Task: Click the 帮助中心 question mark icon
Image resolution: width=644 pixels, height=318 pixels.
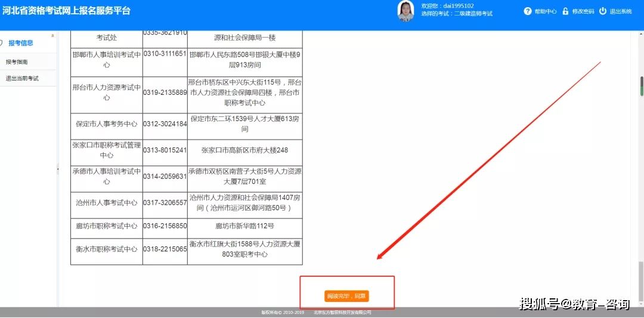Action: 528,11
